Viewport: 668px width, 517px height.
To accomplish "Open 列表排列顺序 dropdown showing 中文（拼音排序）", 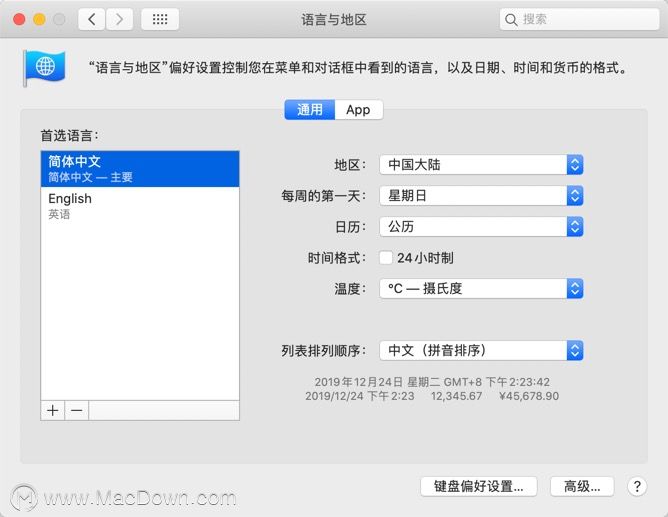I will click(481, 351).
